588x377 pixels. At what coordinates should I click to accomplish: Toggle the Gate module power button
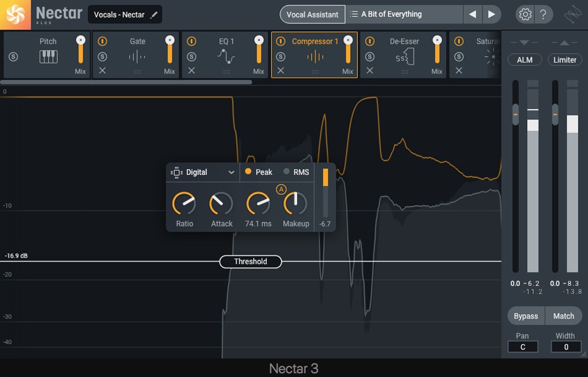(102, 41)
